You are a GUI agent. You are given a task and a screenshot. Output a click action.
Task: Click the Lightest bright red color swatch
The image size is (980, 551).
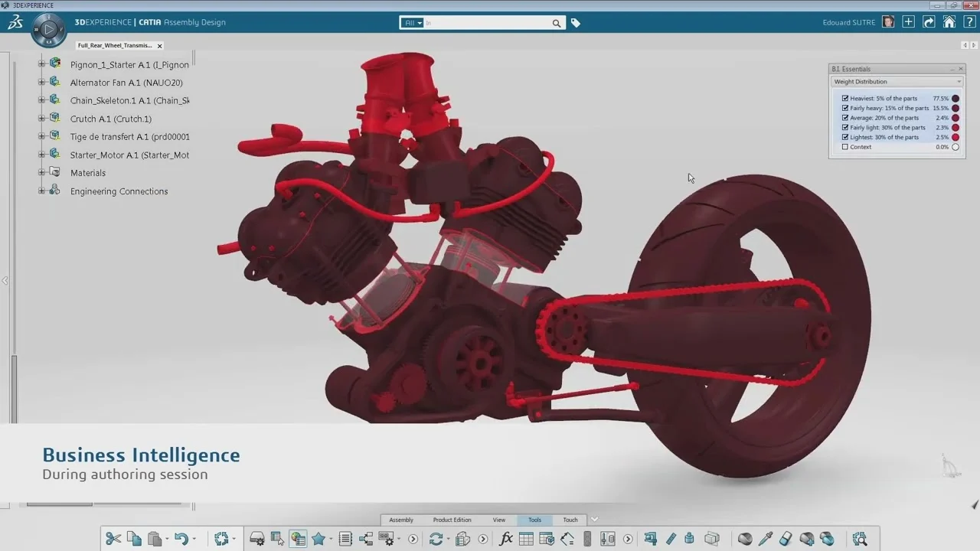(955, 137)
